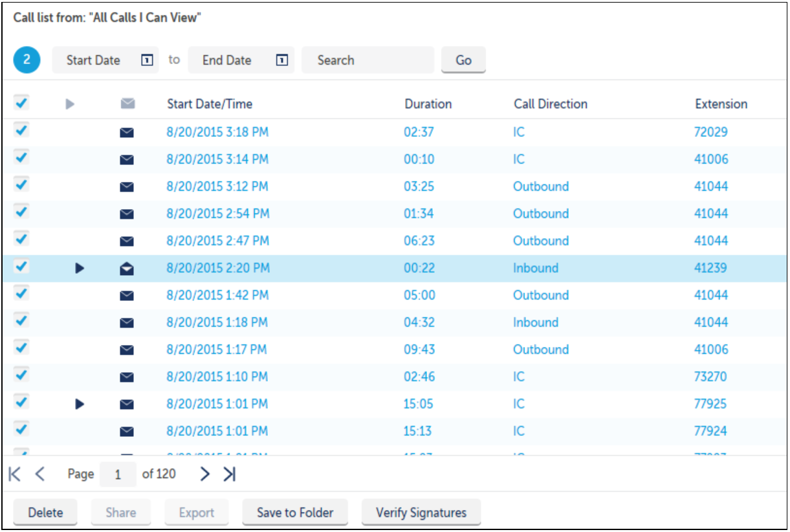Click the Export button
The image size is (790, 532).
click(x=197, y=513)
